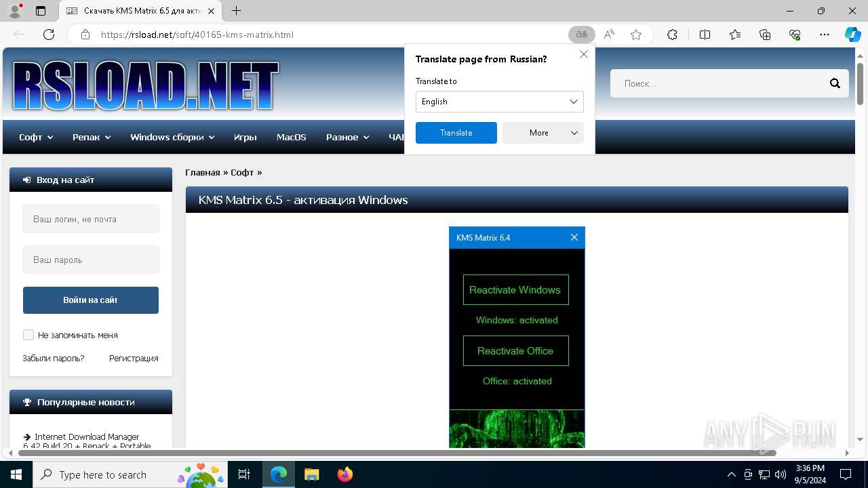868x488 pixels.
Task: Click the Translate button
Action: [456, 133]
